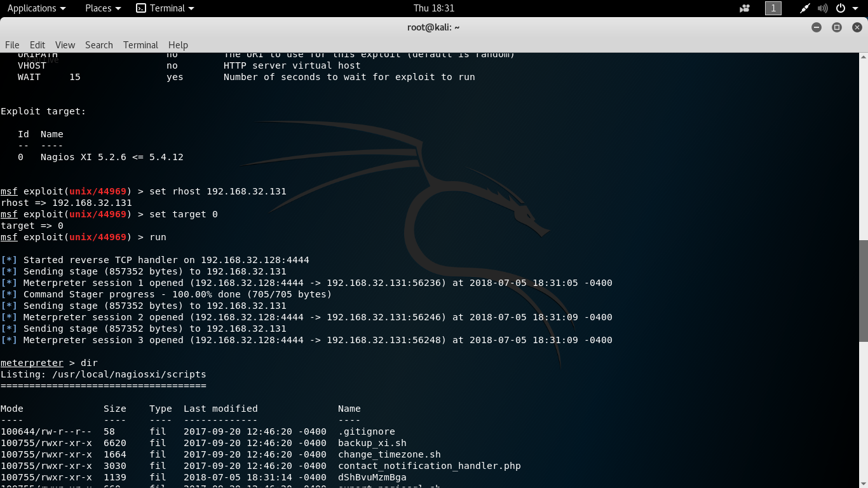Click the 'Size' column header

(x=115, y=409)
